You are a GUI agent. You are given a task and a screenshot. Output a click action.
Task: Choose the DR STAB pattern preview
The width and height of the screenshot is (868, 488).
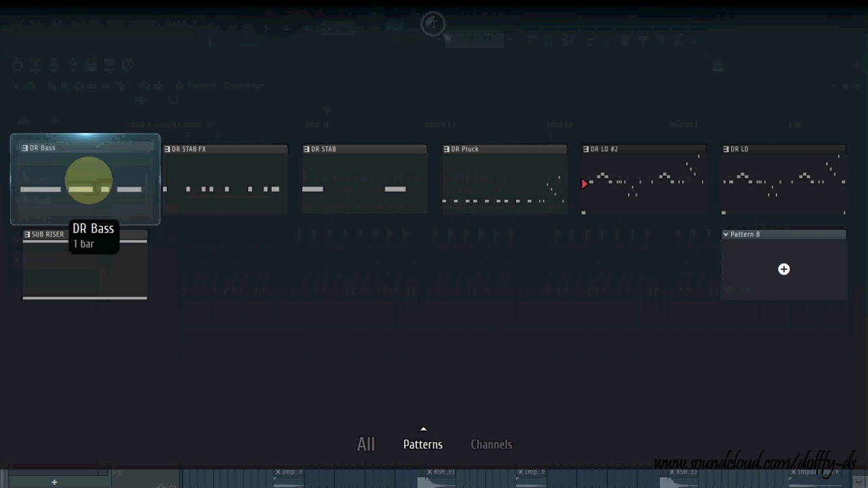click(365, 180)
